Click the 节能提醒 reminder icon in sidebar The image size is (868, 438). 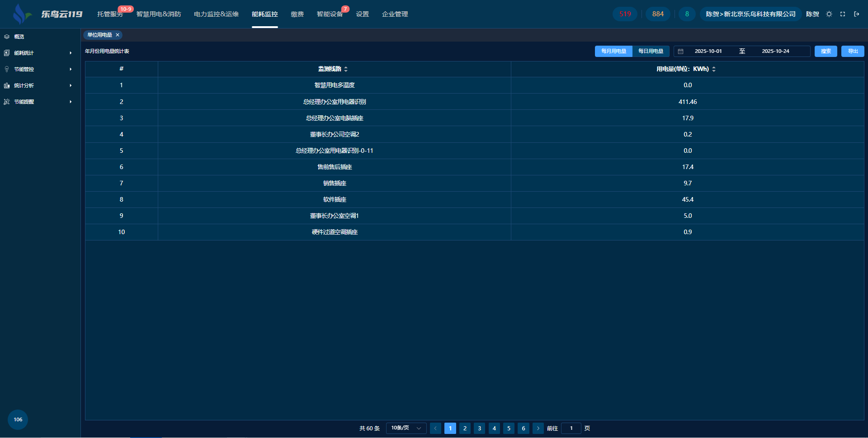7,102
